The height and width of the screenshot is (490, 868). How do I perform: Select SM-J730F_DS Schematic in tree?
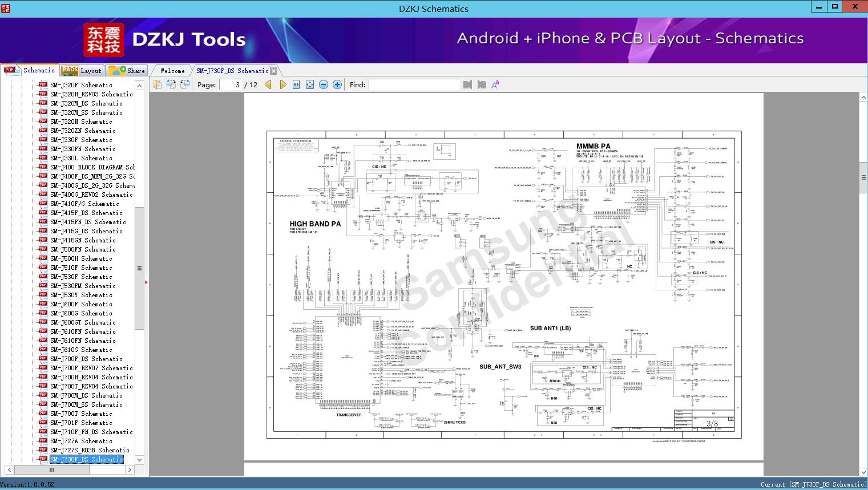click(x=86, y=459)
